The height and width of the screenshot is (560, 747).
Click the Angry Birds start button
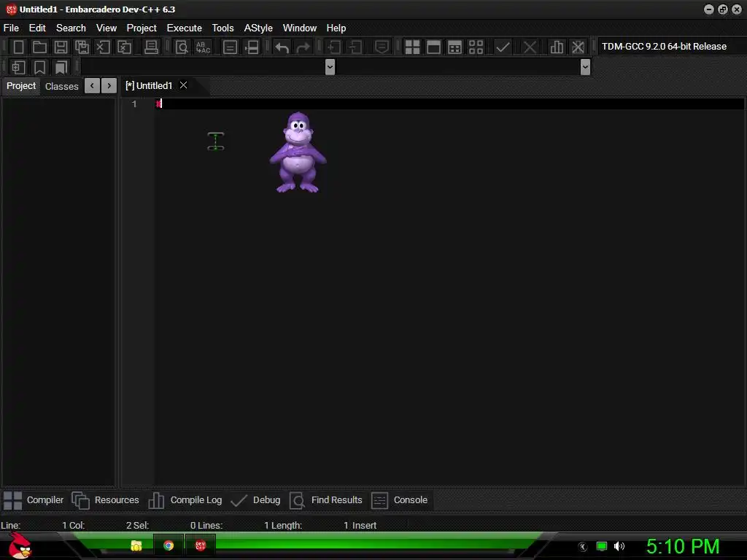coord(20,545)
